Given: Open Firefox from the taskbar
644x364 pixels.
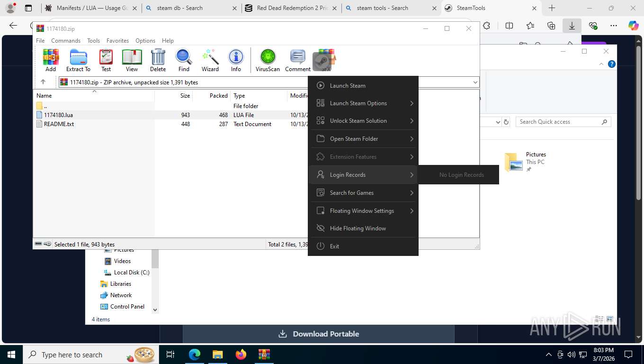Looking at the screenshot, I should tap(241, 355).
